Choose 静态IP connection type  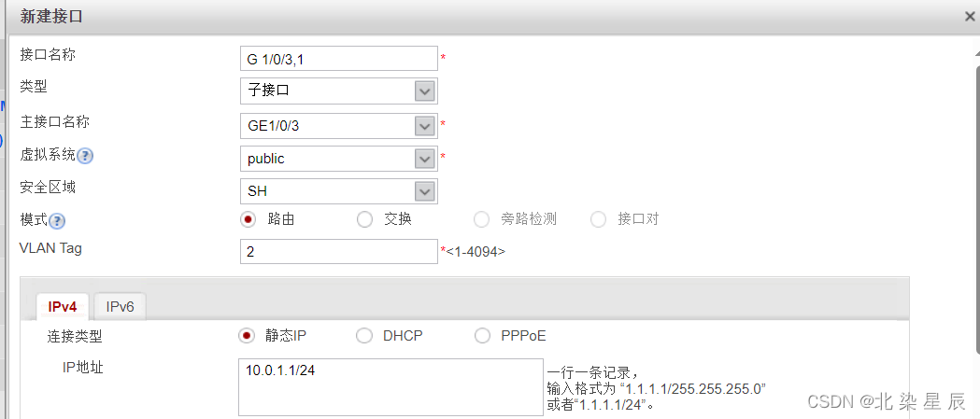pos(247,336)
